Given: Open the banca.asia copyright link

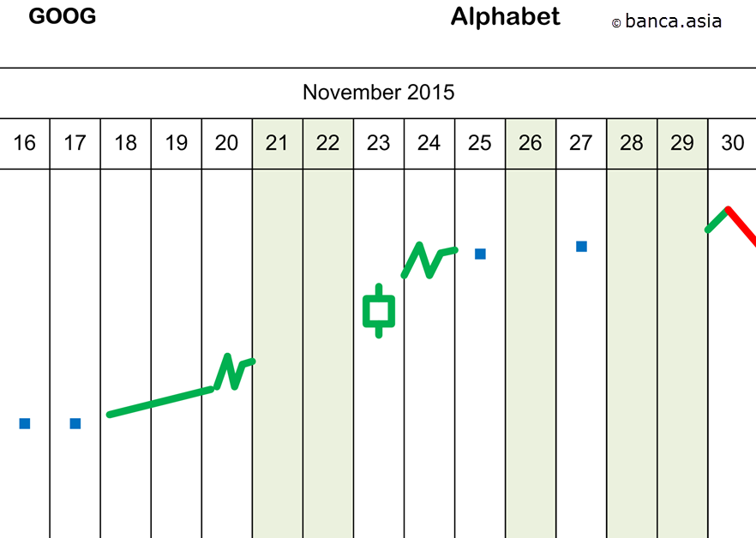Looking at the screenshot, I should (x=667, y=22).
